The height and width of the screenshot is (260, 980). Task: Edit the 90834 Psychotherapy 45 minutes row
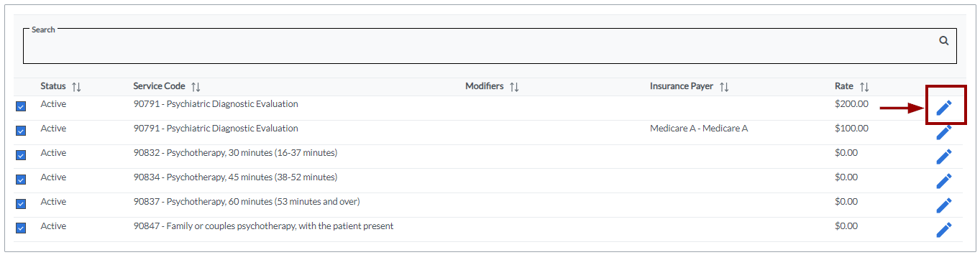(x=944, y=181)
